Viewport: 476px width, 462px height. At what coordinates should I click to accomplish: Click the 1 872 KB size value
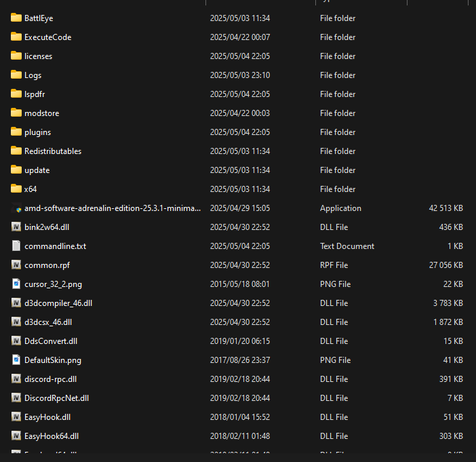pyautogui.click(x=448, y=322)
